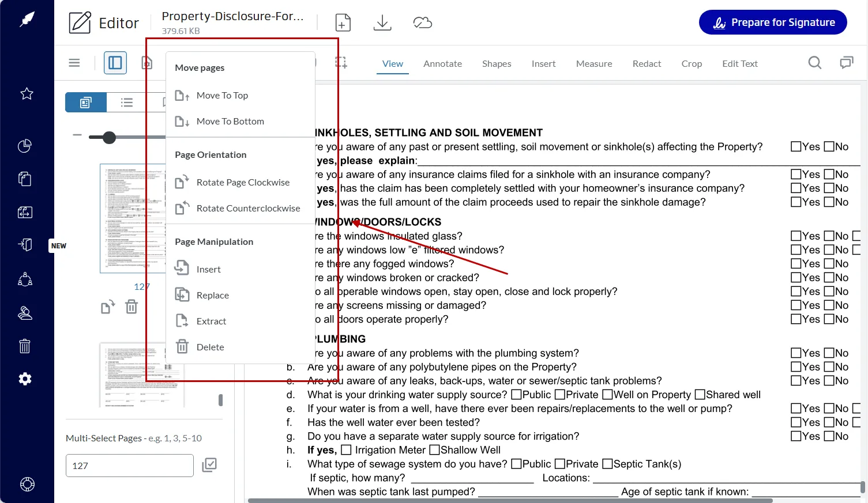This screenshot has width=868, height=503.
Task: Open the Crop tab
Action: click(692, 64)
